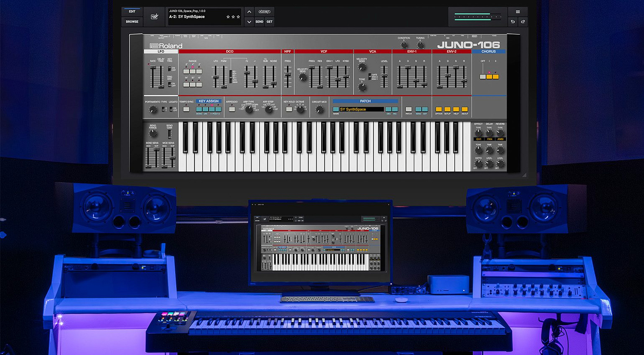644x355 pixels.
Task: Switch to the EDIT tab
Action: (132, 12)
